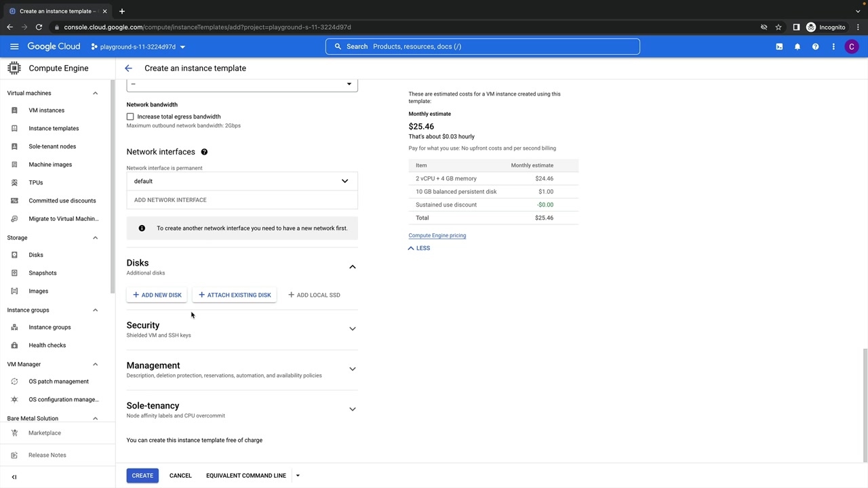Screen dimensions: 868x488
Task: Click the blue CREATE button
Action: pyautogui.click(x=142, y=476)
